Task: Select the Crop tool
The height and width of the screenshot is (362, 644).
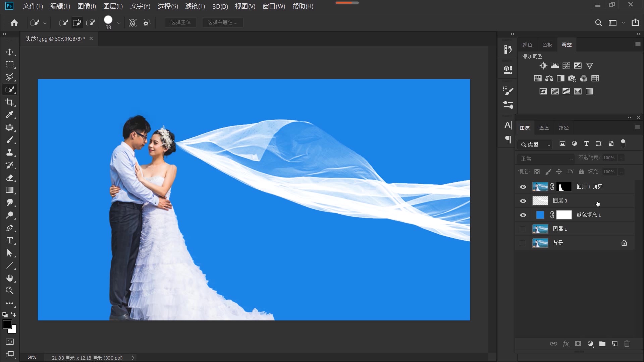Action: [9, 102]
